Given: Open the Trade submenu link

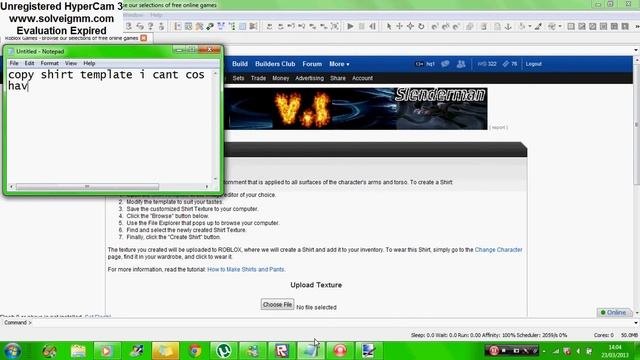Looking at the screenshot, I should (258, 78).
